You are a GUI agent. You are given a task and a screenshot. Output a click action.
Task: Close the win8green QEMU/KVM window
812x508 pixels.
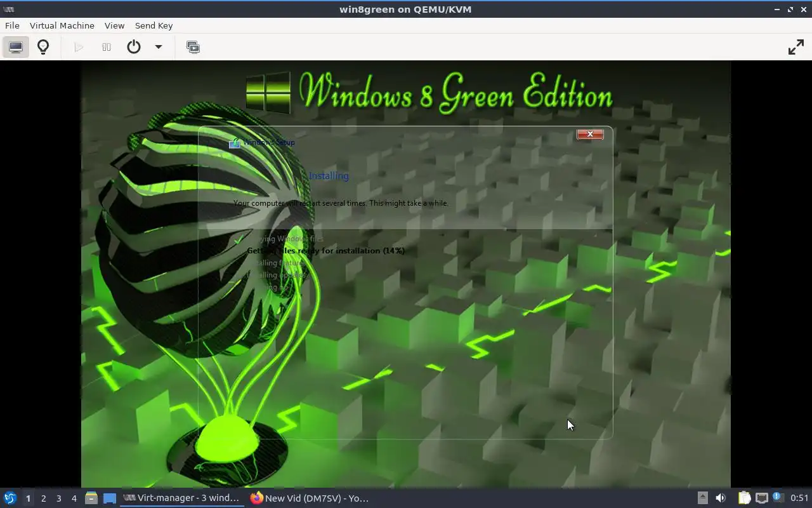click(x=803, y=10)
